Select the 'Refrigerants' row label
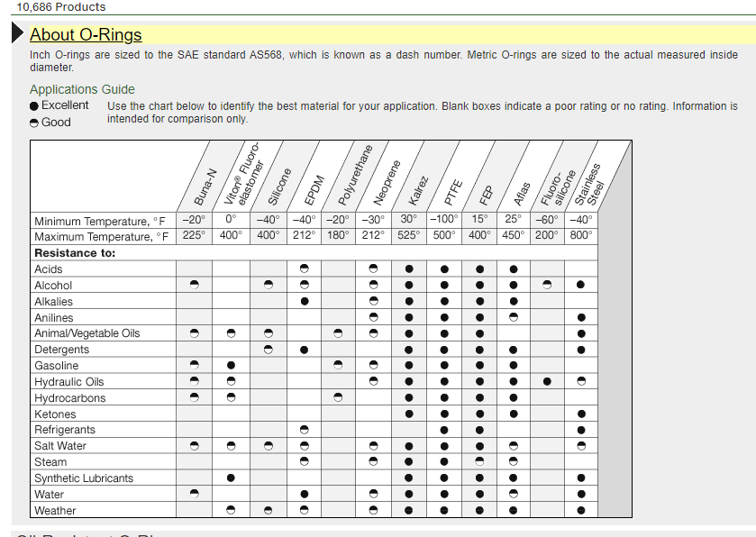 (x=65, y=430)
